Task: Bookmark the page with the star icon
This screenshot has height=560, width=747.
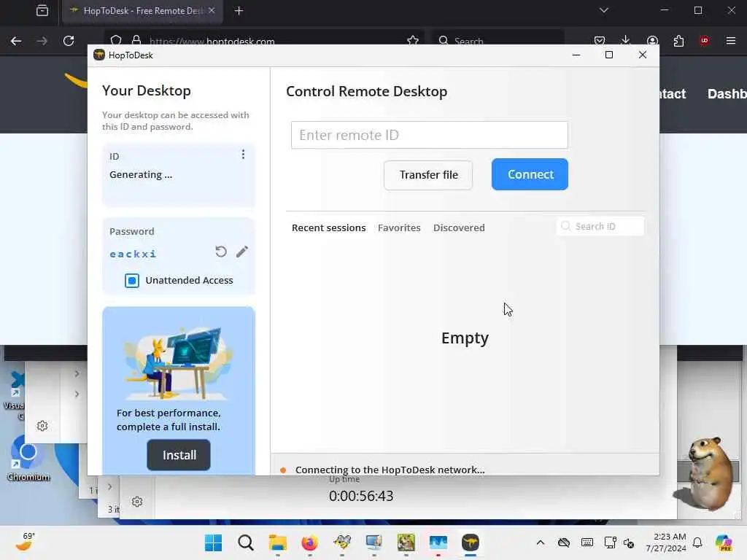Action: [413, 41]
